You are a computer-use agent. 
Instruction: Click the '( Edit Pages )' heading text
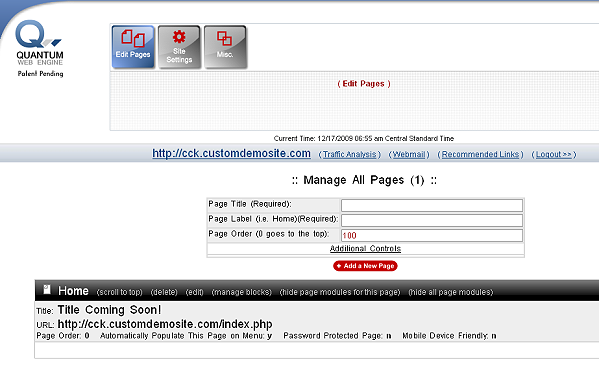(364, 84)
